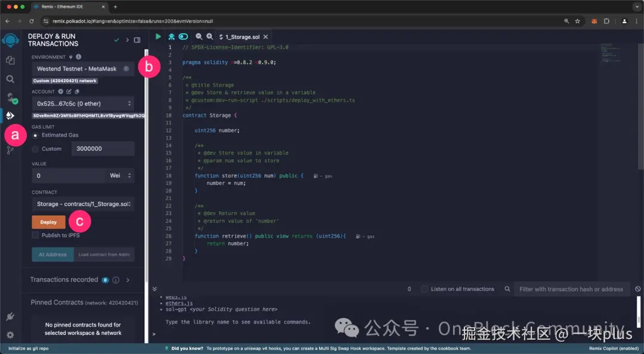Click the panel layout icon beside panel title
This screenshot has width=644, height=354.
click(x=137, y=41)
